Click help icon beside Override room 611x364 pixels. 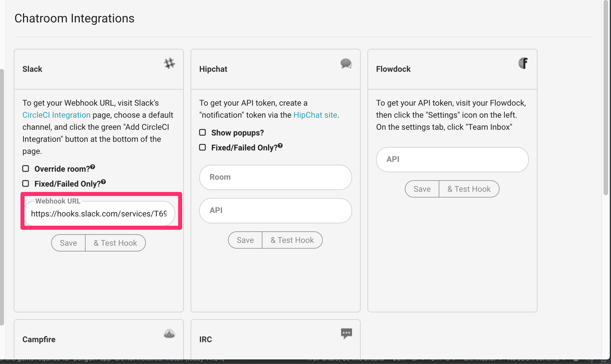(x=92, y=167)
